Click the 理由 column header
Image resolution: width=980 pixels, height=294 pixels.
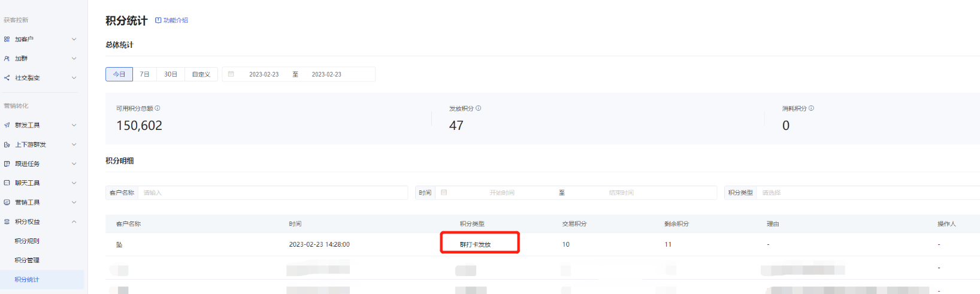(773, 224)
